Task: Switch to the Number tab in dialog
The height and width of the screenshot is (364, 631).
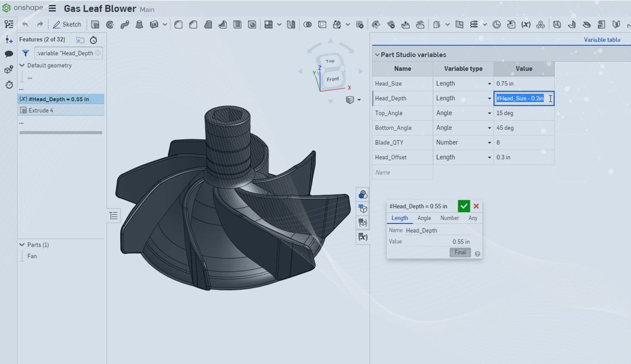Action: [x=449, y=218]
